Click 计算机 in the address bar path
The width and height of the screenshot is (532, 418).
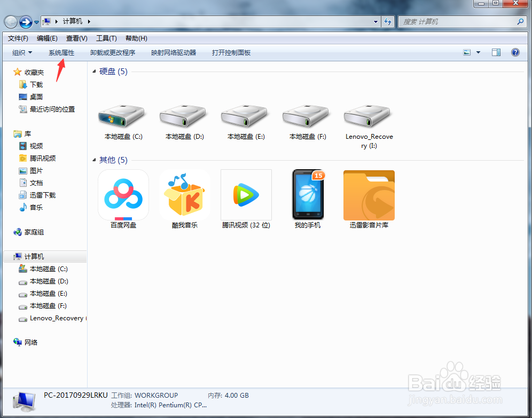(73, 21)
